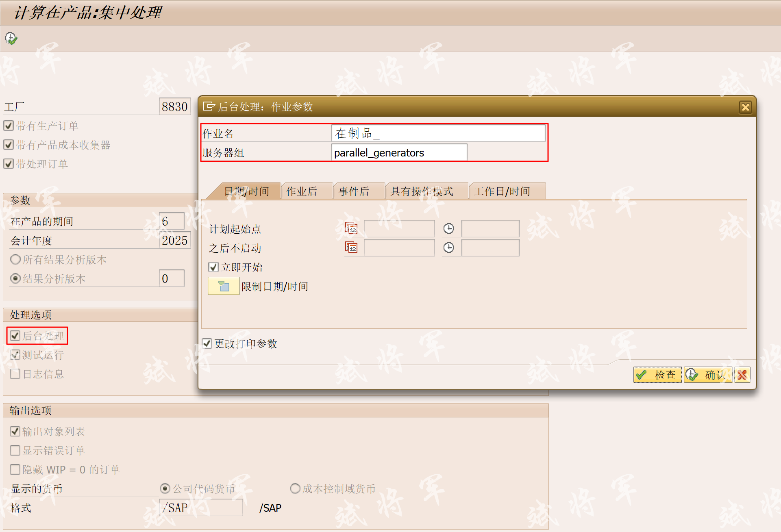This screenshot has width=781, height=532.
Task: Click the 服务器组 field with parallel_generators
Action: (399, 153)
